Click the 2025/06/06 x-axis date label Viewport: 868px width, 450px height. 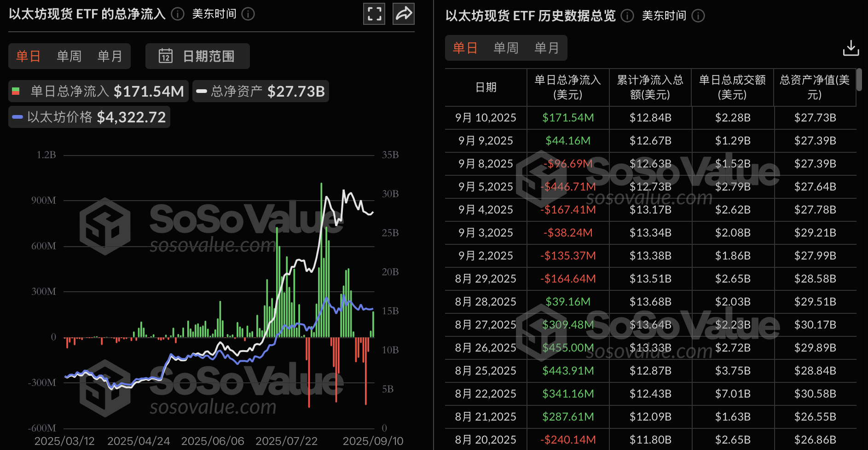[x=213, y=441]
